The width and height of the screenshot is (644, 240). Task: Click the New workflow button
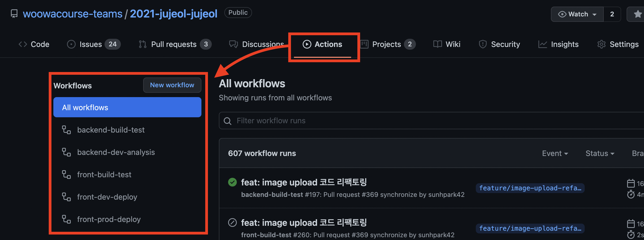coord(172,85)
